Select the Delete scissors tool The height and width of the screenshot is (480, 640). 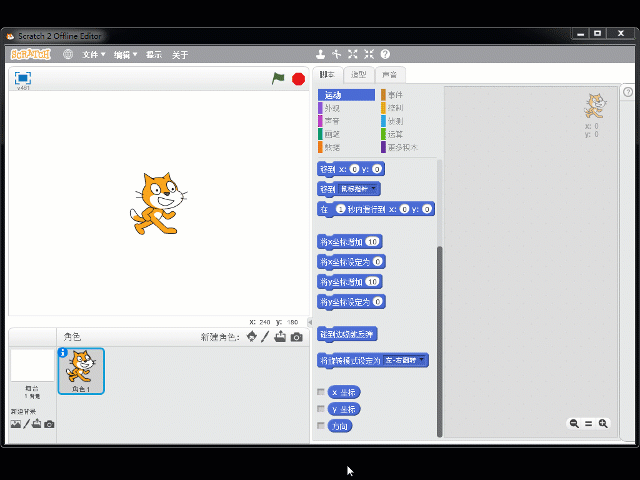click(337, 54)
